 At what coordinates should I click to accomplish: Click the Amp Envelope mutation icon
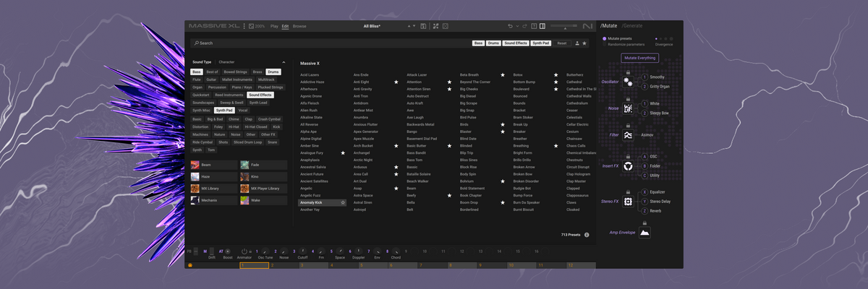645,233
